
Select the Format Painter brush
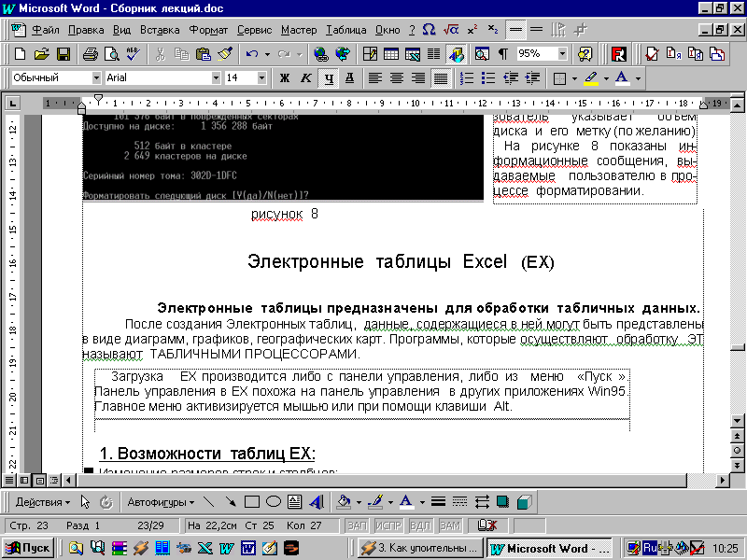click(225, 54)
